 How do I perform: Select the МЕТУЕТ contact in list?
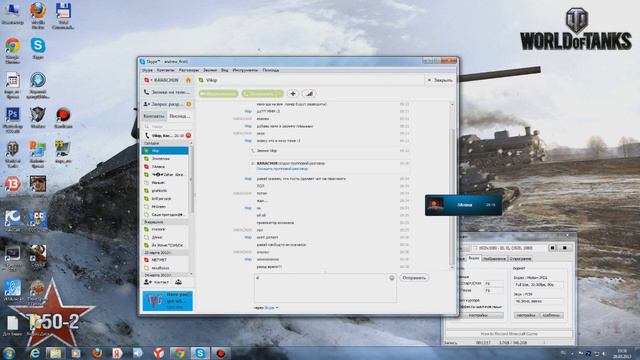point(165,260)
